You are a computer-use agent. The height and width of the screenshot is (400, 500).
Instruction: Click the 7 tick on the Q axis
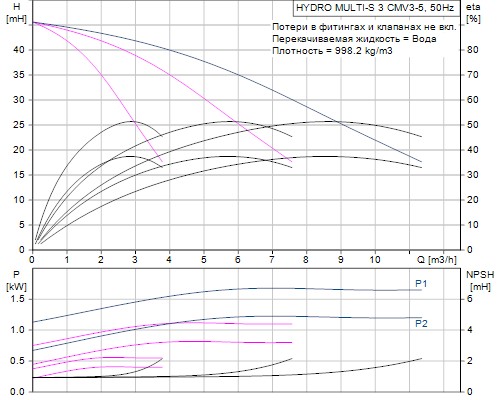point(272,260)
